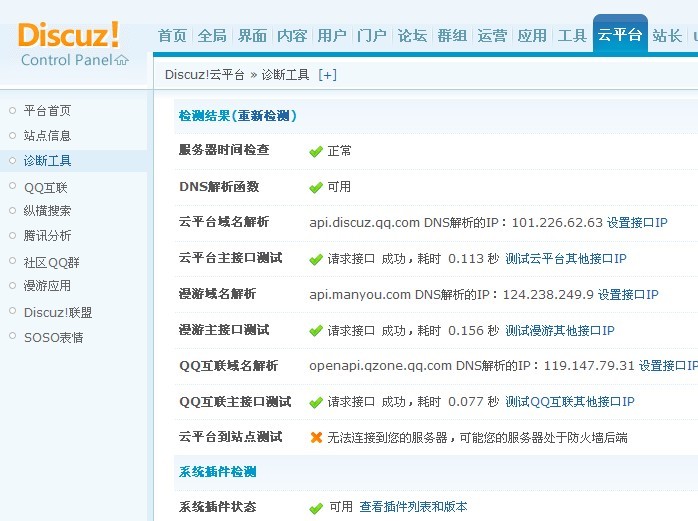Click the IP text 124.238.249.9

[x=548, y=294]
